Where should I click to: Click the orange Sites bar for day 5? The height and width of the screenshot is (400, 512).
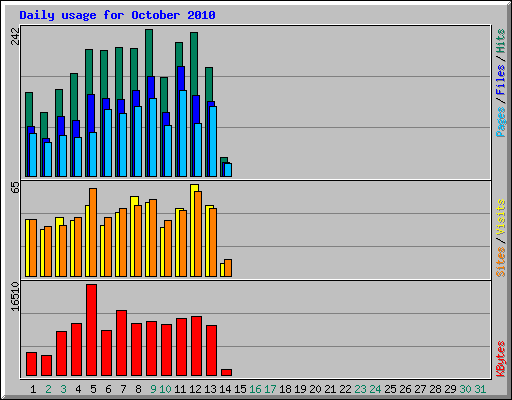coord(93,232)
